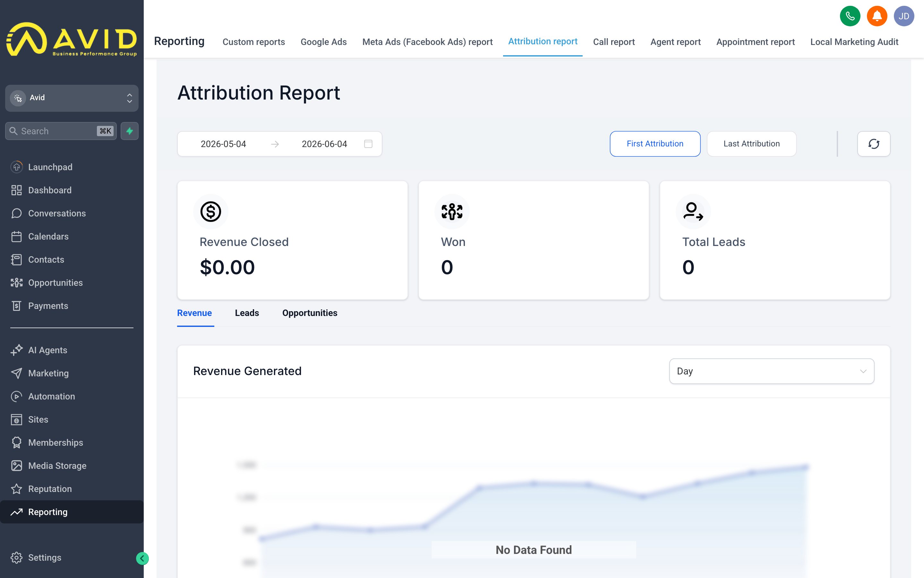
Task: Collapse sidebar with green chevron button
Action: (142, 558)
